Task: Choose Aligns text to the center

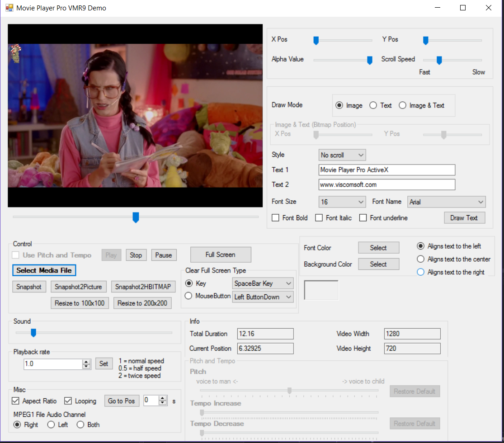Action: click(x=420, y=259)
